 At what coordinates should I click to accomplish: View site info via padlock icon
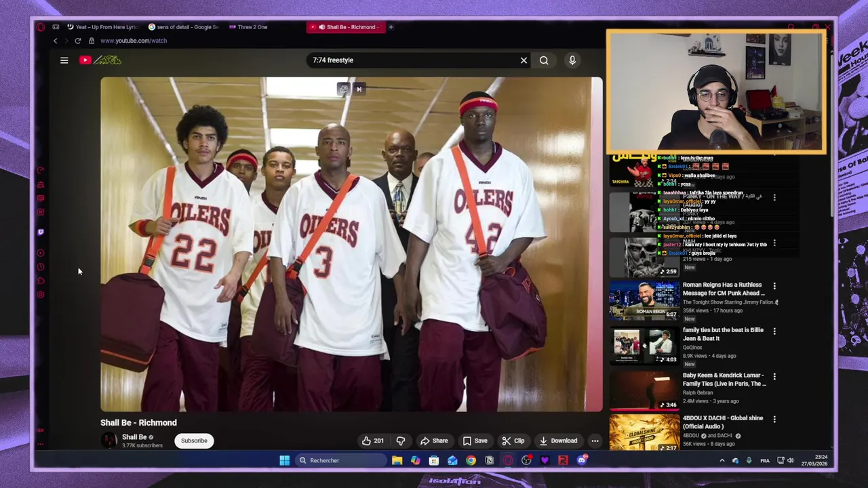[92, 41]
